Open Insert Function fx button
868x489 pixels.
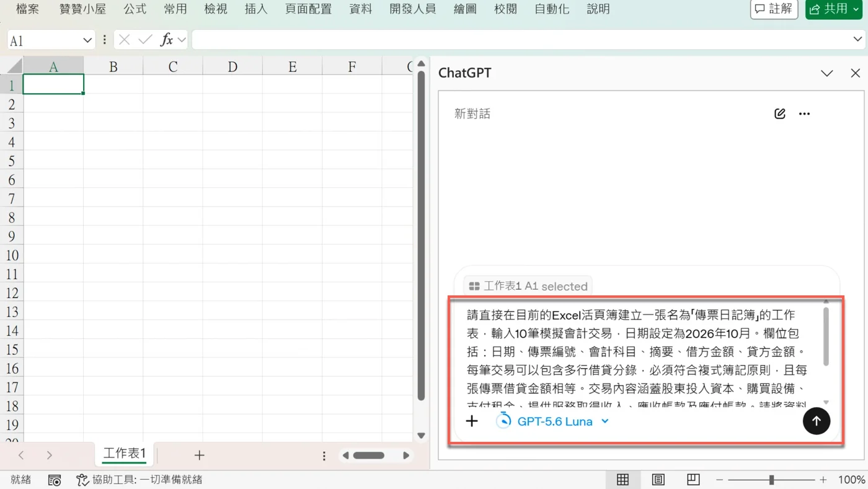pos(166,40)
